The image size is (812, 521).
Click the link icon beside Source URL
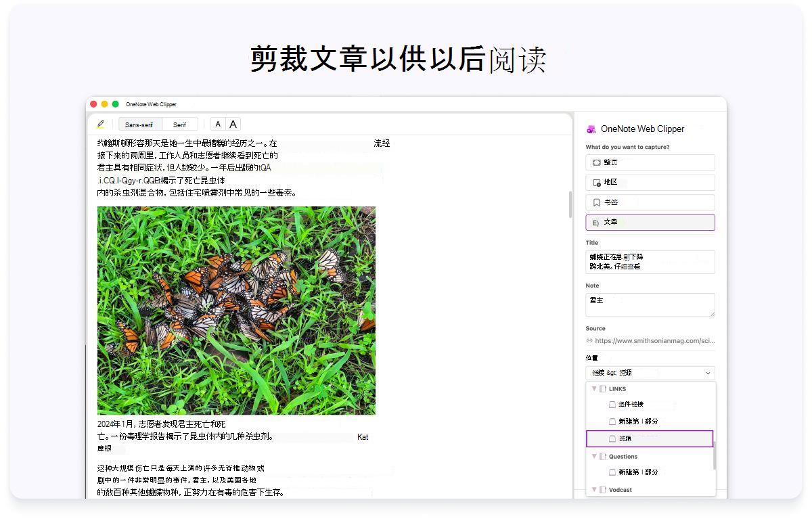point(589,340)
